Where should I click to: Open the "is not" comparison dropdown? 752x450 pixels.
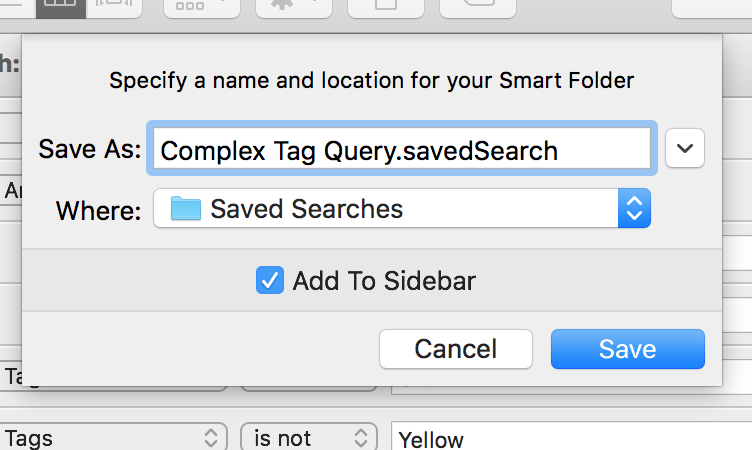[x=309, y=438]
